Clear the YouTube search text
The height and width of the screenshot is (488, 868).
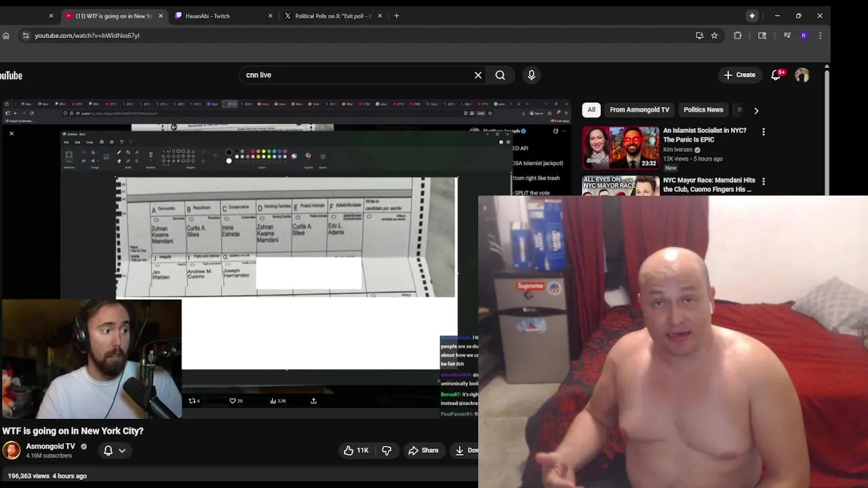478,75
